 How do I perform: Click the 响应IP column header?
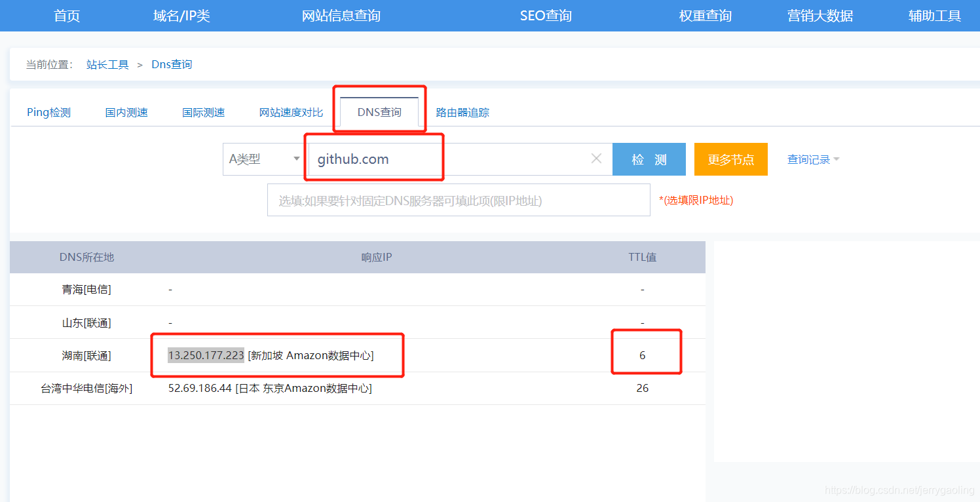tap(377, 257)
